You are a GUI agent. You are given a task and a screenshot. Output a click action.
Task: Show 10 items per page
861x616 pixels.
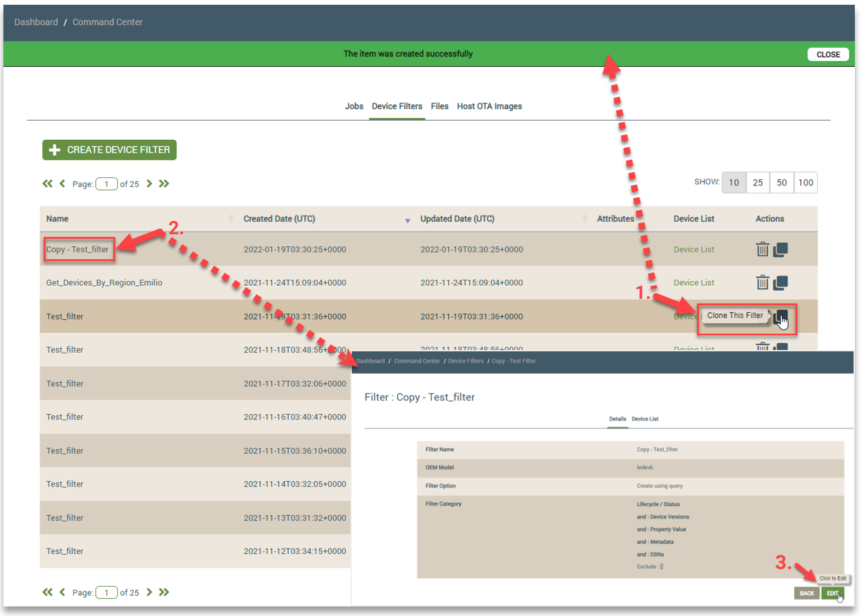[734, 183]
